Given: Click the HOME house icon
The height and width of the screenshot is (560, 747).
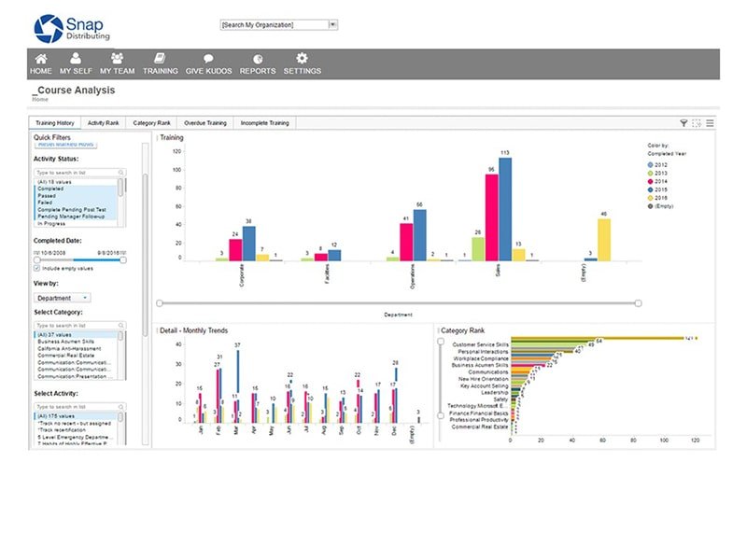Looking at the screenshot, I should (40, 59).
